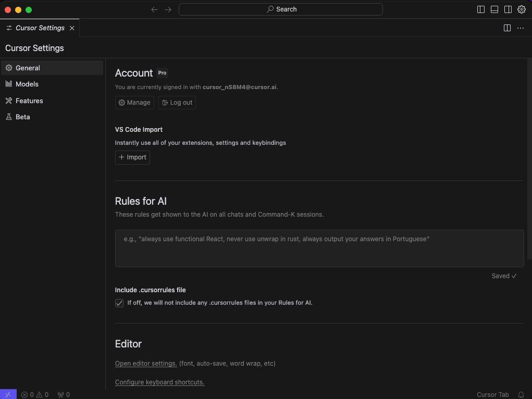Uncheck the Include .cursorrules file checkbox

tap(119, 303)
